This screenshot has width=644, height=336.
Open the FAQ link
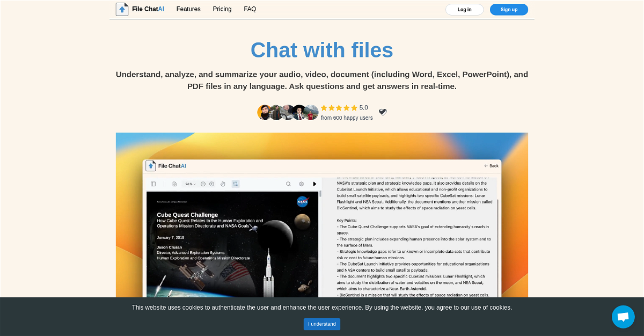pos(250,9)
